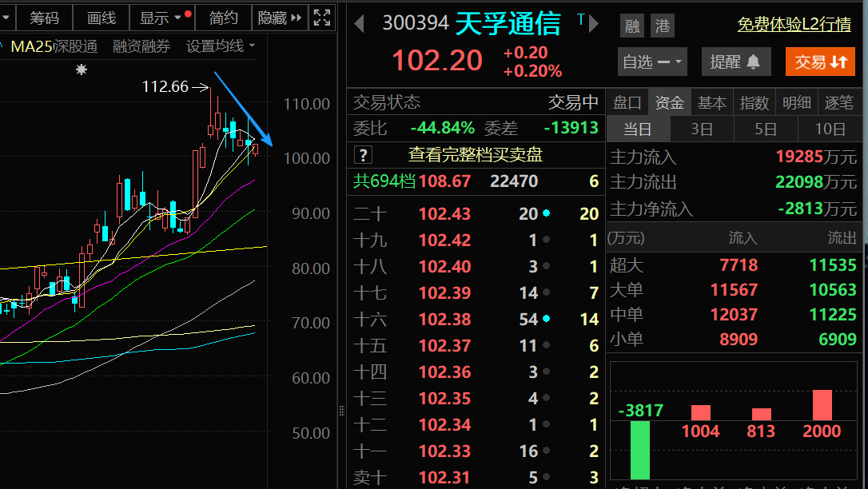Click the question mark help icon
The height and width of the screenshot is (489, 868).
pyautogui.click(x=363, y=155)
